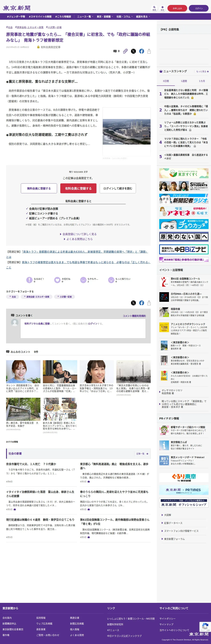This screenshot has height=644, width=211.
Task: Click the comment writing box
Action: (83, 328)
